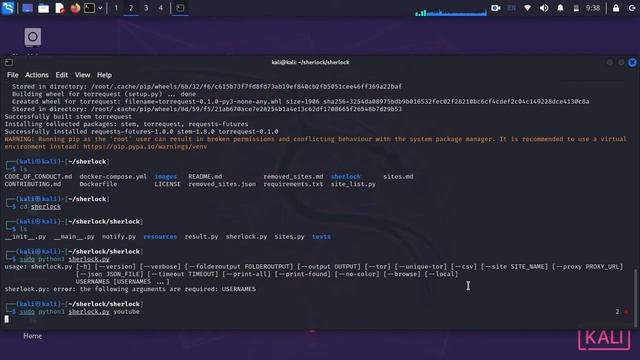Image resolution: width=640 pixels, height=360 pixels.
Task: Click the removed_sites.json file name
Action: tap(222, 184)
